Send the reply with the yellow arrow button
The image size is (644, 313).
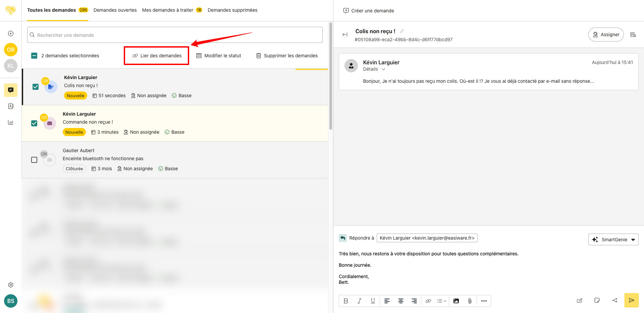pyautogui.click(x=631, y=300)
